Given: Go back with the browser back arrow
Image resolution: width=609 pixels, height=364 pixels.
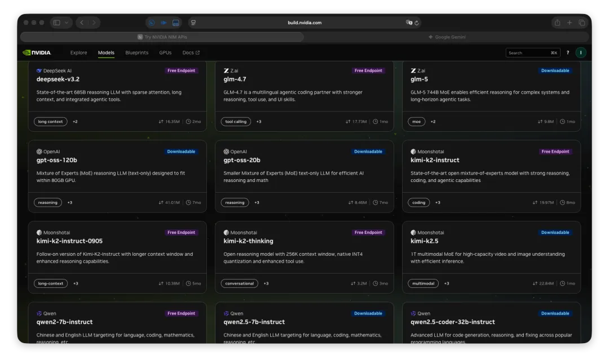Looking at the screenshot, I should pos(82,23).
